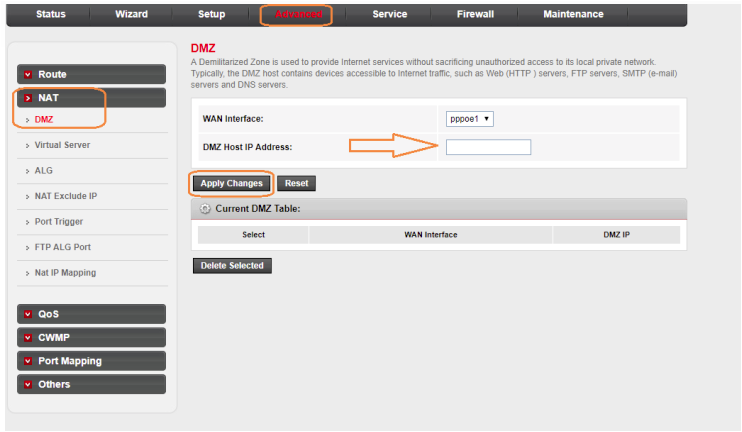Expand the Route sidebar section

pos(91,74)
